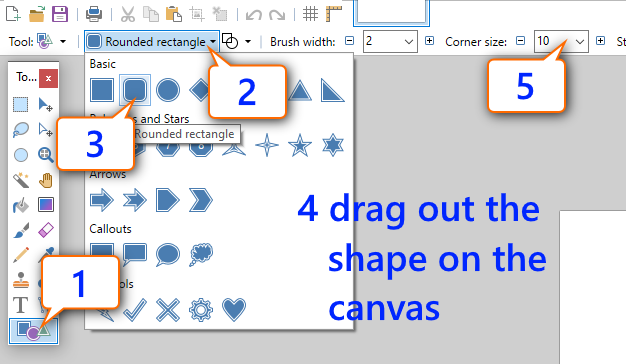Image resolution: width=626 pixels, height=364 pixels.
Task: Choose the rounded rectangle callout shape
Action: click(x=135, y=254)
